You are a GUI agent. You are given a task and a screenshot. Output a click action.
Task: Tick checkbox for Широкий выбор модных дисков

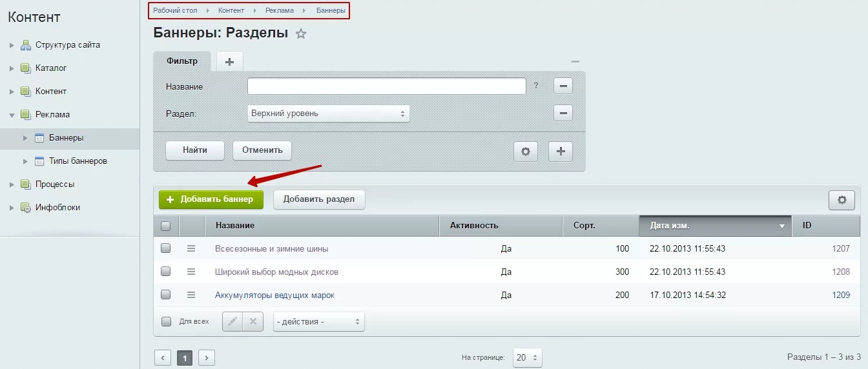click(166, 272)
